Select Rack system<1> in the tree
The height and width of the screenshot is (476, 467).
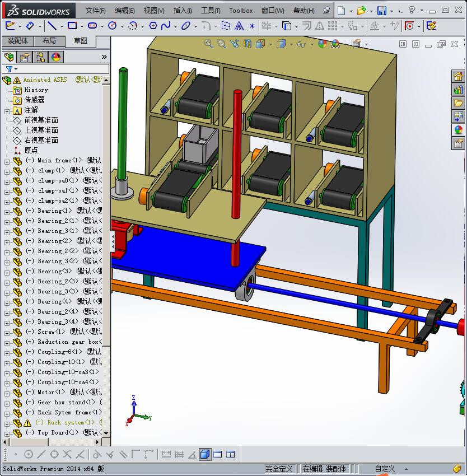66,423
